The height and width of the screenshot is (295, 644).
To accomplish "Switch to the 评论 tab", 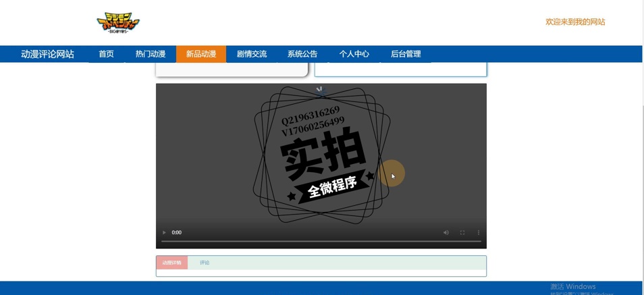I will (x=205, y=263).
